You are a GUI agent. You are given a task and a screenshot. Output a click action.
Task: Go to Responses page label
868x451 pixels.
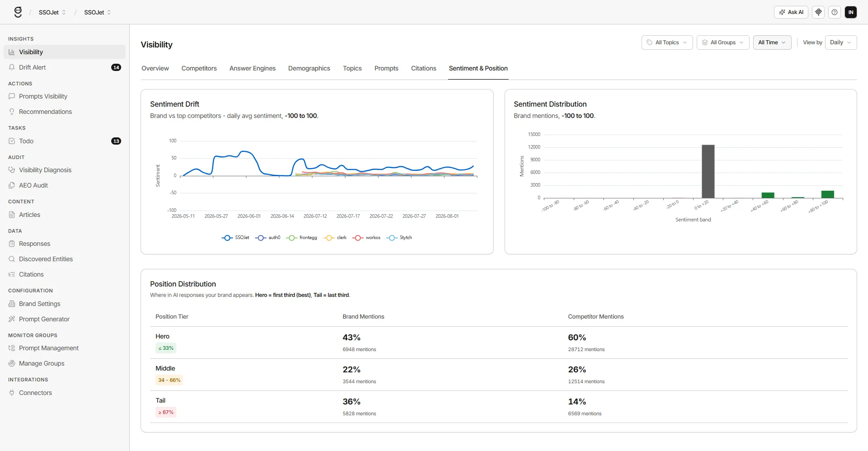(34, 244)
